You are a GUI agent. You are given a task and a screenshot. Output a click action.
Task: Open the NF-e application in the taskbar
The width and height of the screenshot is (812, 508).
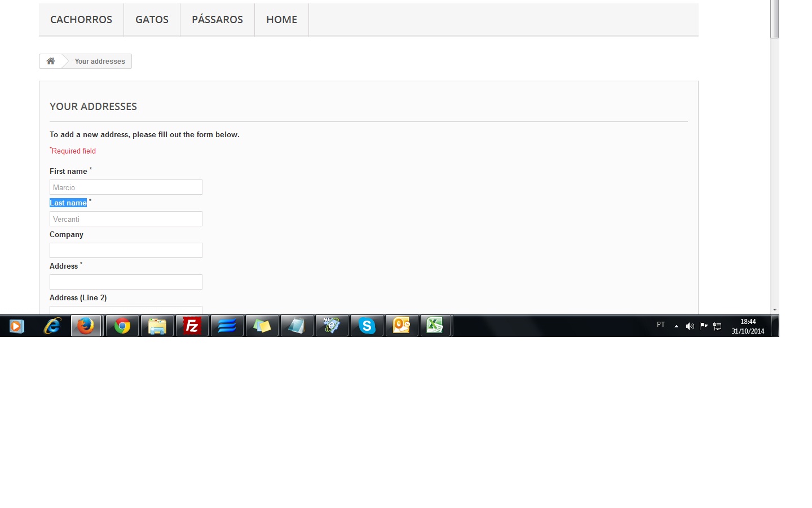(x=332, y=326)
